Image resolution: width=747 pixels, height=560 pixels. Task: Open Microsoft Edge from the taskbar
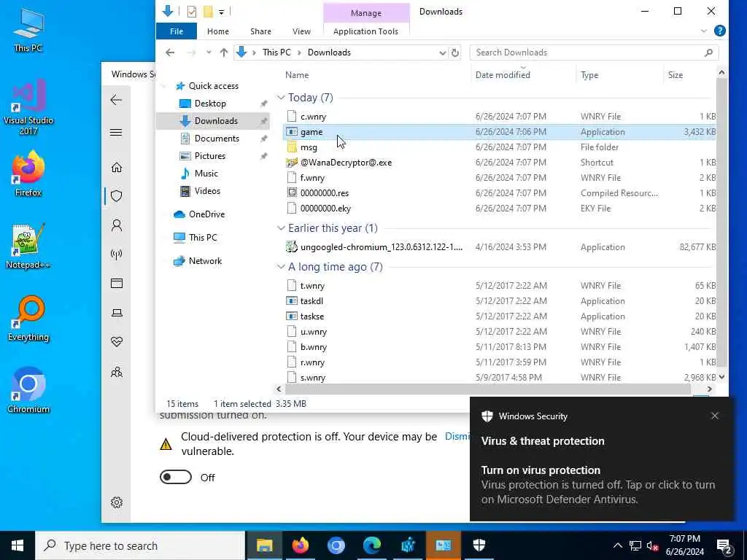point(372,545)
